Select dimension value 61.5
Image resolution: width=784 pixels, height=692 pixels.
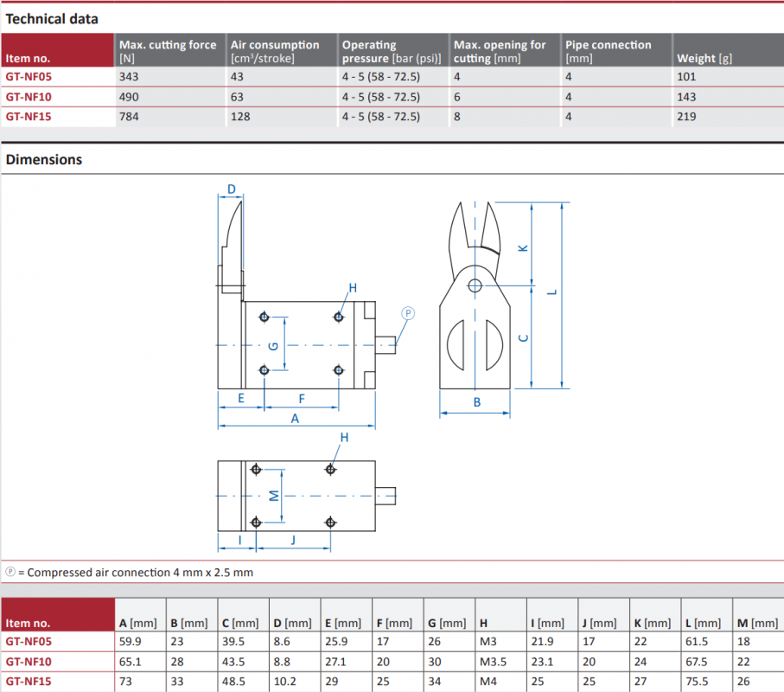point(697,642)
